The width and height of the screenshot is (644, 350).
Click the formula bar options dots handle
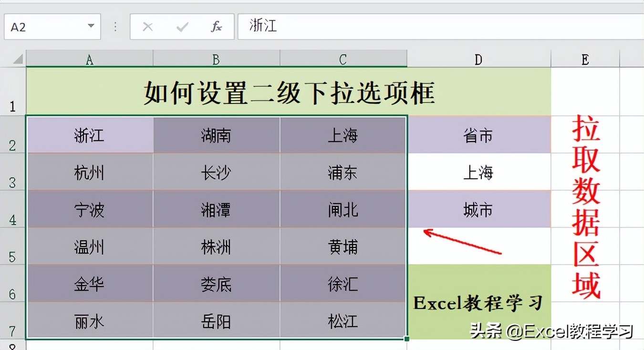(115, 27)
